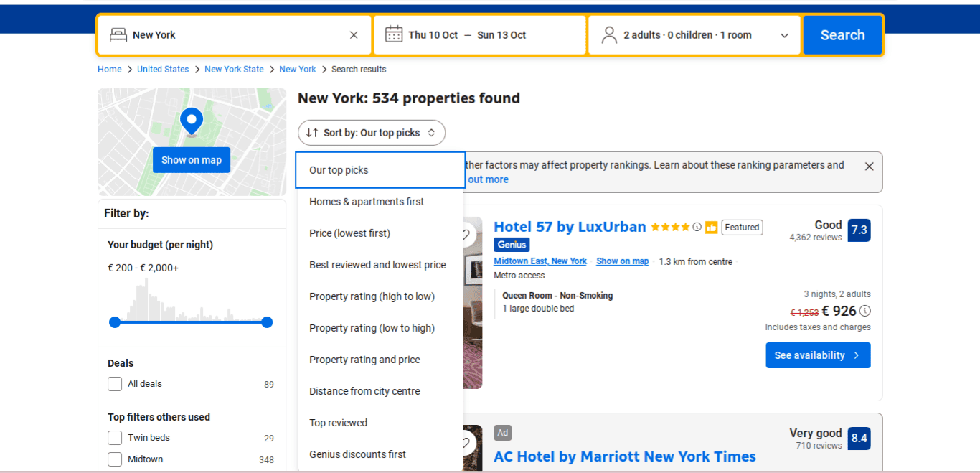Select the Sun 13 Oct check-out date
The image size is (980, 473).
pos(501,35)
